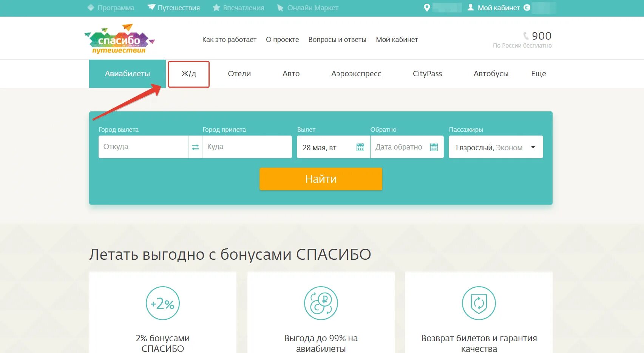Image resolution: width=644 pixels, height=353 pixels.
Task: Click the Онлайн Маркет cursor icon
Action: [280, 8]
